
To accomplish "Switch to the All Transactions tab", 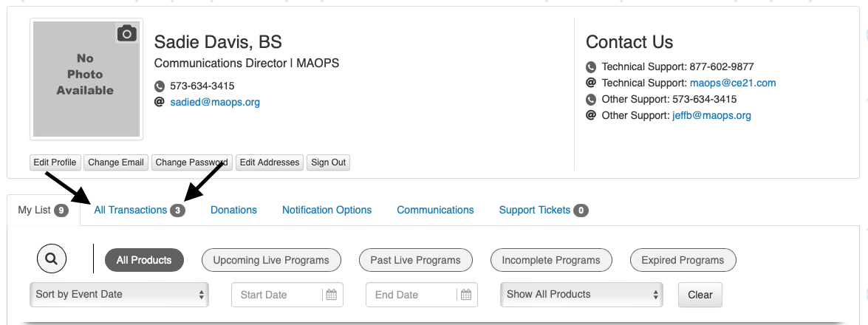I will [x=131, y=211].
